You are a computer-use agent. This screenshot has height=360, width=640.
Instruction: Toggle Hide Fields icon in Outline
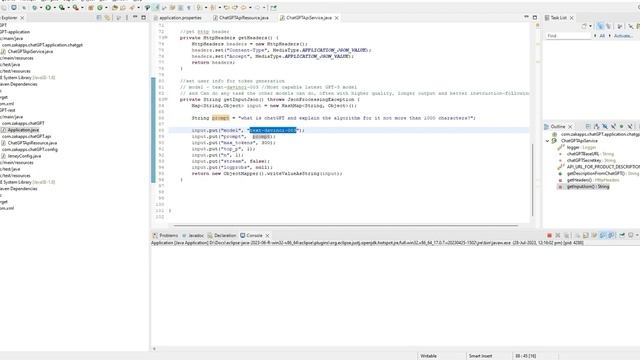605,127
